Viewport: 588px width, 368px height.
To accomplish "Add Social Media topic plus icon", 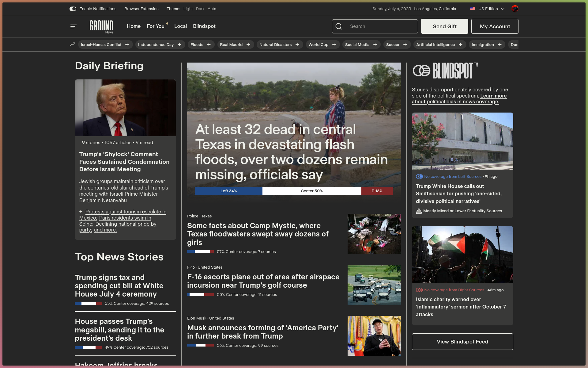I will tap(375, 44).
